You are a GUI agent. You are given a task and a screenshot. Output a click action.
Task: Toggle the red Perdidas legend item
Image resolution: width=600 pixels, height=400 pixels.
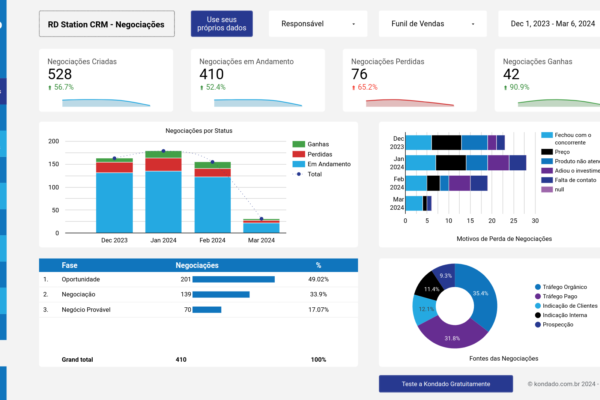click(297, 154)
